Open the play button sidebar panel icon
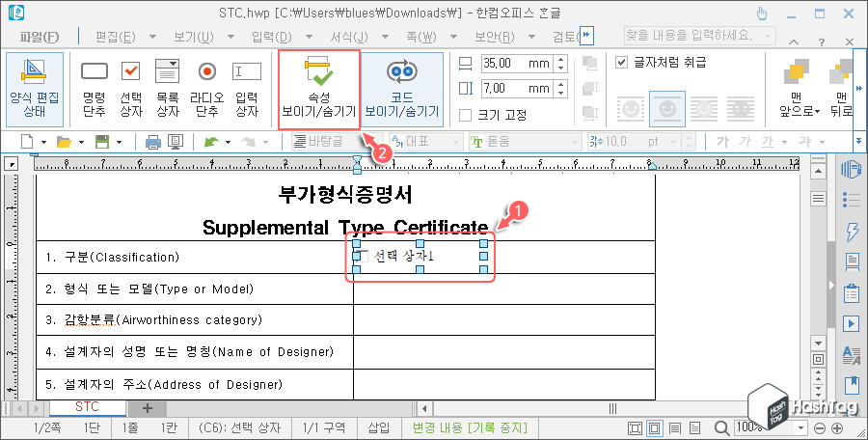Image resolution: width=868 pixels, height=440 pixels. tap(852, 323)
